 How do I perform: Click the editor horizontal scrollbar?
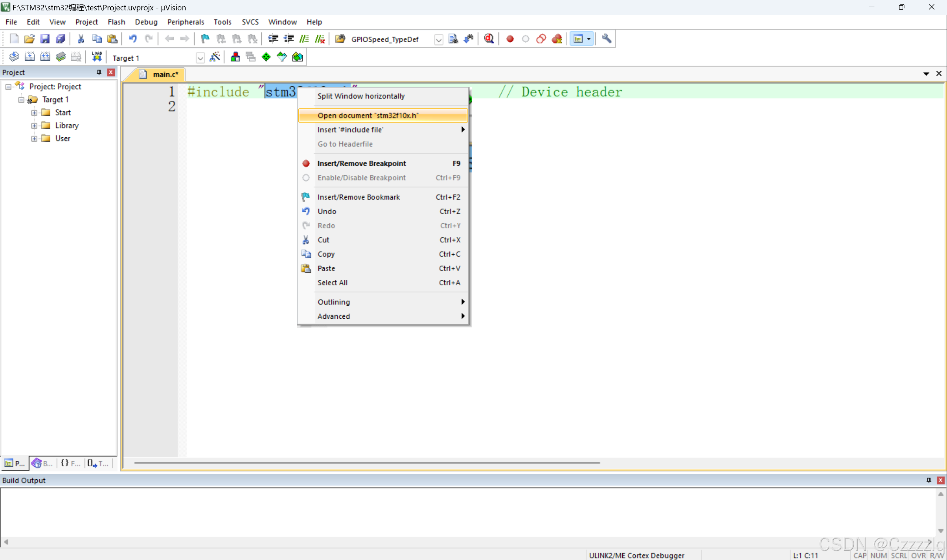367,463
